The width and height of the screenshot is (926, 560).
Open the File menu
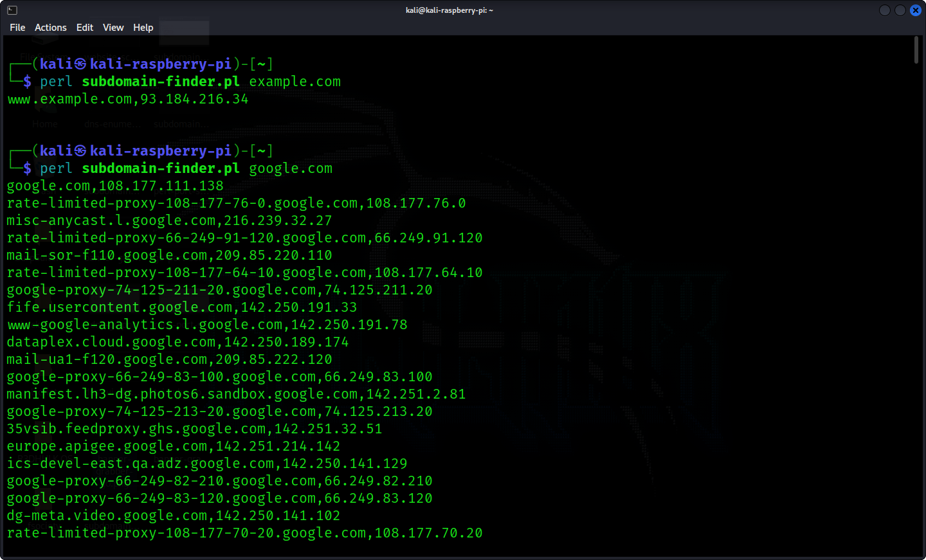pyautogui.click(x=17, y=28)
